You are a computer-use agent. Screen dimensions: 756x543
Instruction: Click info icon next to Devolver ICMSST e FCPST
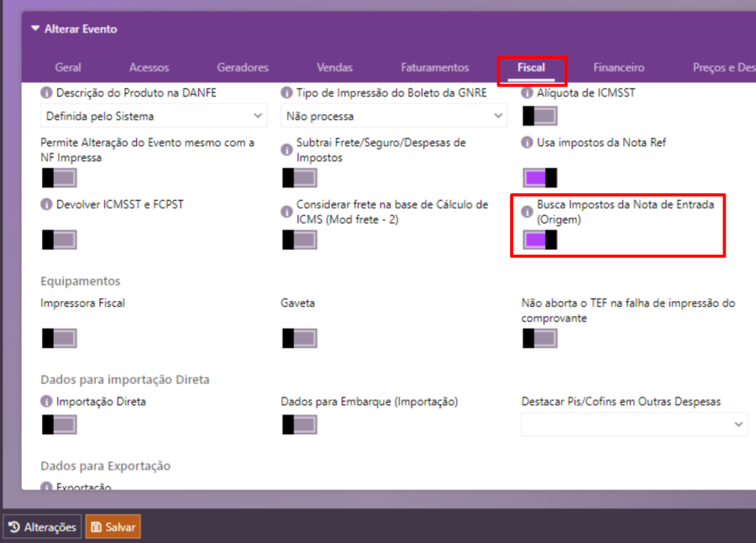46,204
